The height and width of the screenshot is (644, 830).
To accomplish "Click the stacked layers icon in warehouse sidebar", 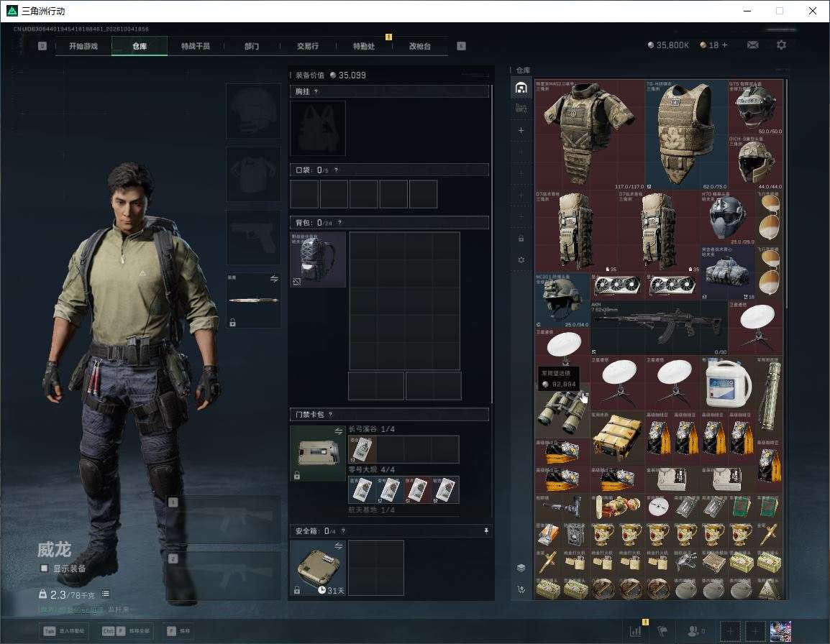I will click(x=521, y=568).
